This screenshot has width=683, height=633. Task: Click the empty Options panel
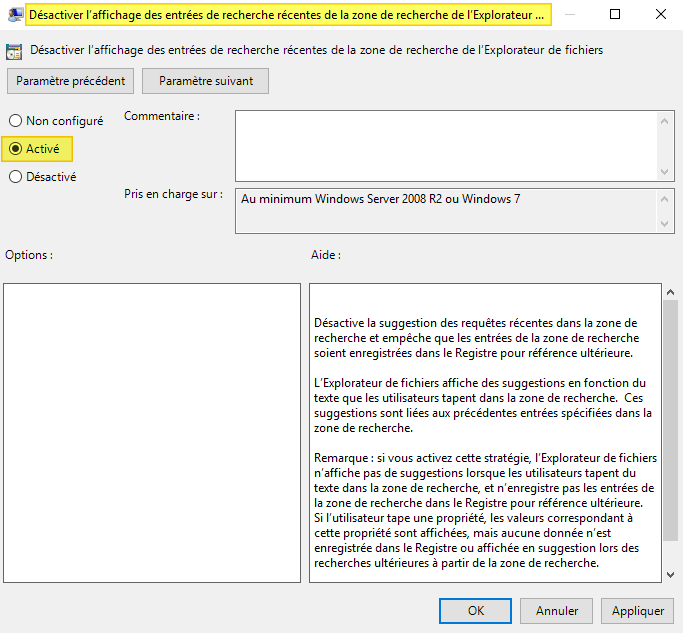tap(152, 433)
